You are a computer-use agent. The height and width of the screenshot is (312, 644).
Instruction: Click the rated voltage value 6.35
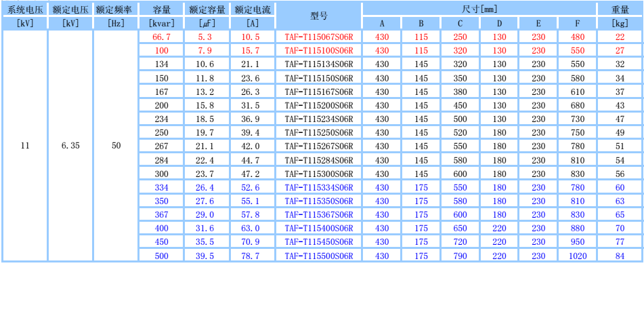[x=70, y=146]
